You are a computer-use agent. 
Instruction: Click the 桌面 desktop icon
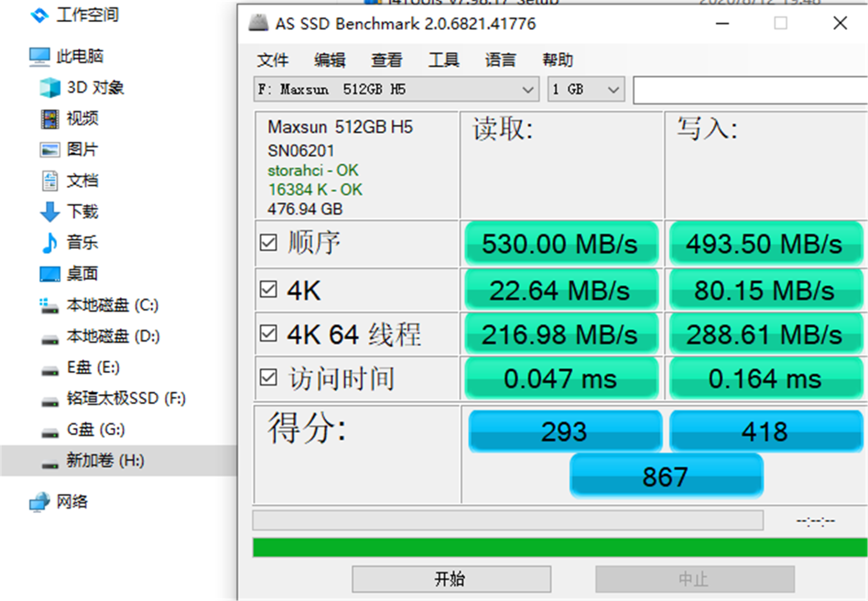pos(50,274)
